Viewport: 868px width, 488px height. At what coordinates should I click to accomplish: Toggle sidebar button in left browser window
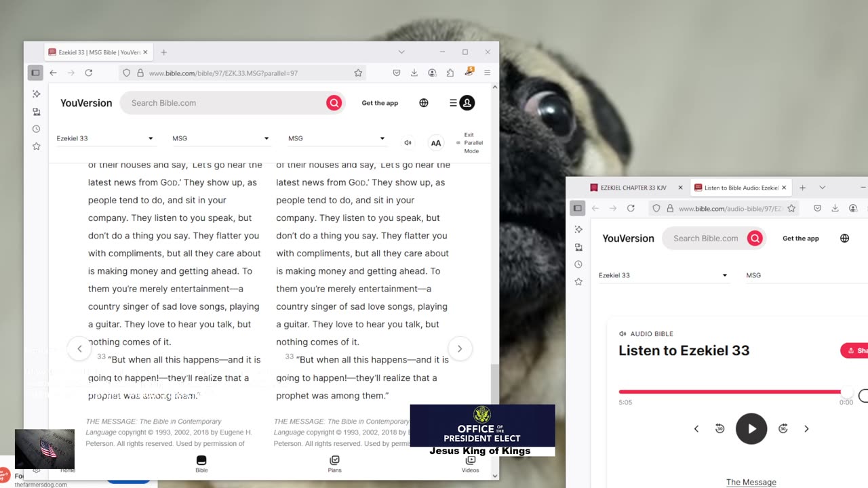[35, 73]
